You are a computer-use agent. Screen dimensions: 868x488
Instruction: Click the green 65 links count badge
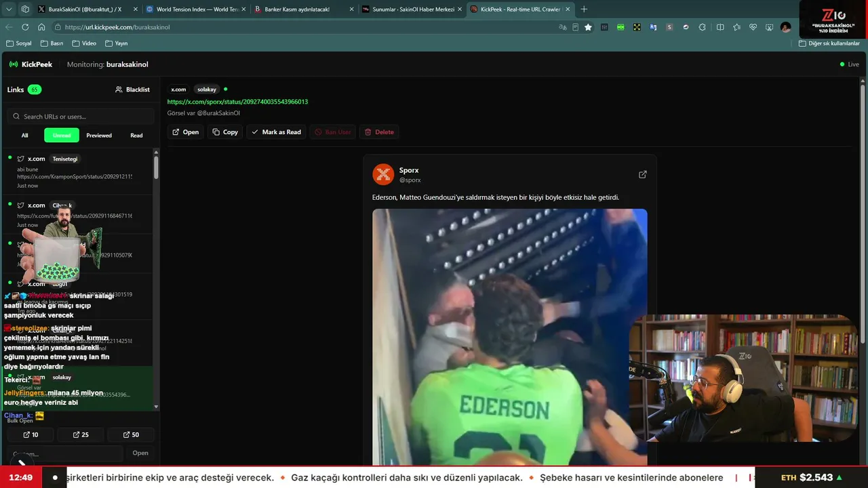click(35, 89)
